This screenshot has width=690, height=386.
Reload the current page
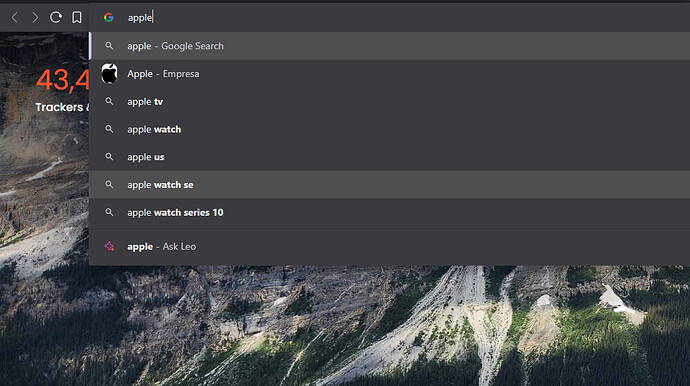(x=55, y=18)
